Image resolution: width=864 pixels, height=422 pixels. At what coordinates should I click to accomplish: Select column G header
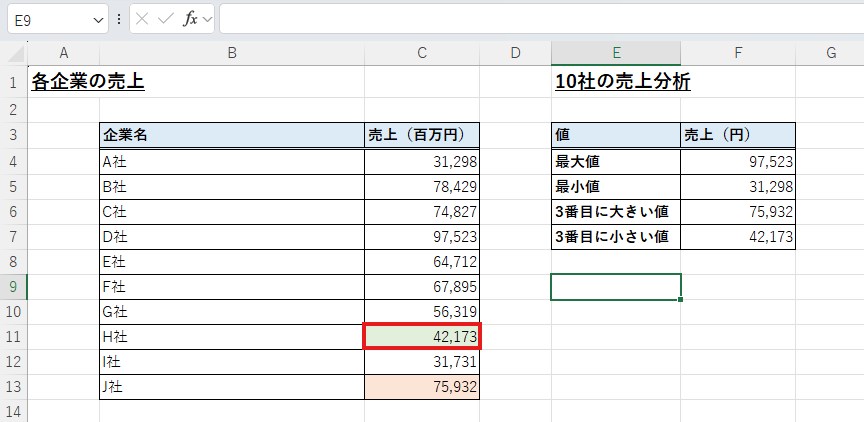[830, 53]
